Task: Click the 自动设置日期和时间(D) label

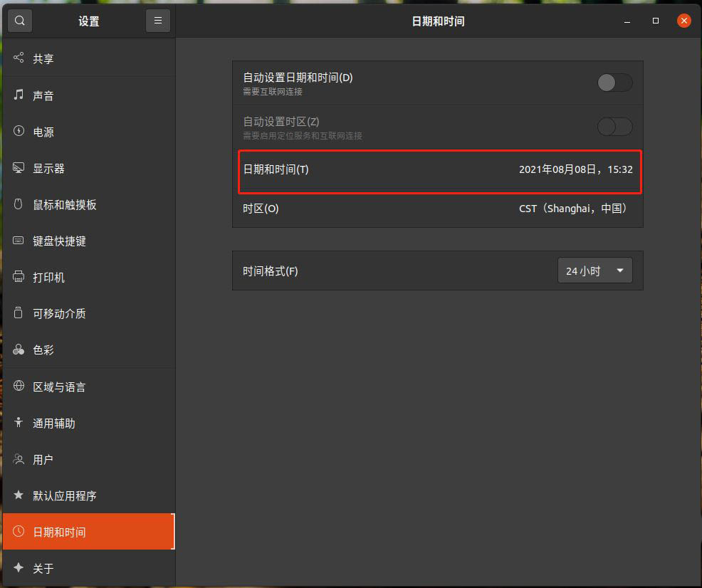Action: click(x=298, y=78)
